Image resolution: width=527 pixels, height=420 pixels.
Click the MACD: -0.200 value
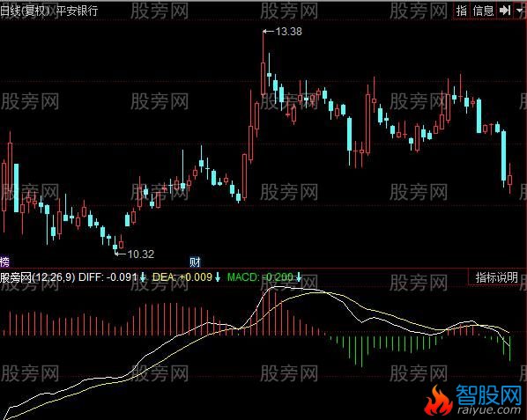point(260,277)
